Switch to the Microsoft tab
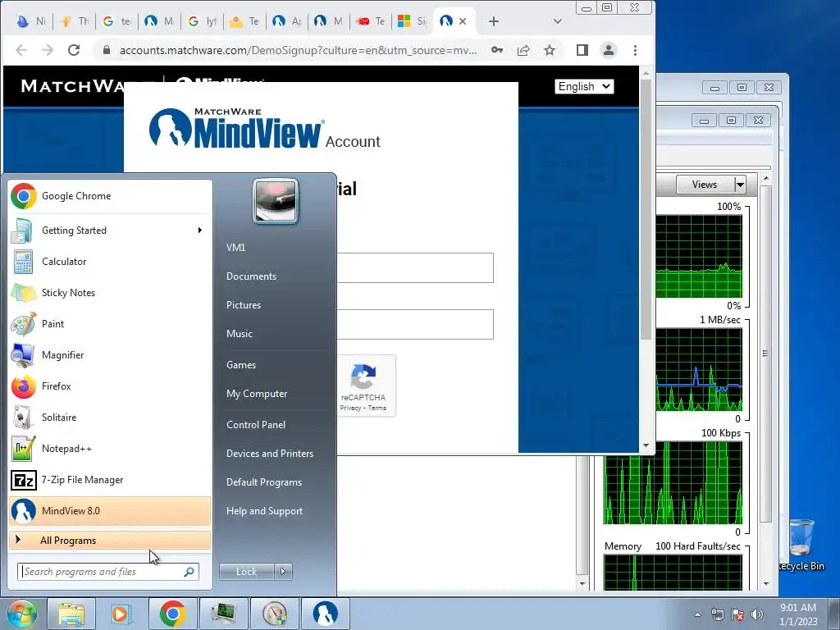This screenshot has height=630, width=840. [413, 21]
